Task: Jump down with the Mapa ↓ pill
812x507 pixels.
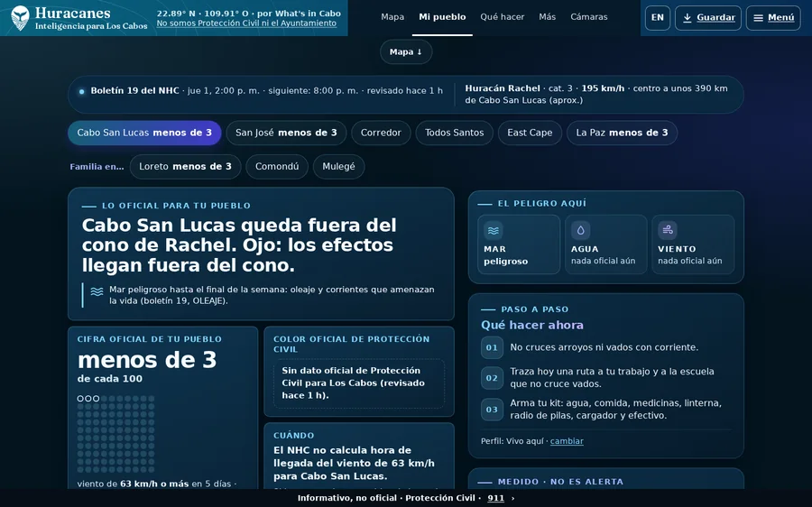Action: pos(406,51)
